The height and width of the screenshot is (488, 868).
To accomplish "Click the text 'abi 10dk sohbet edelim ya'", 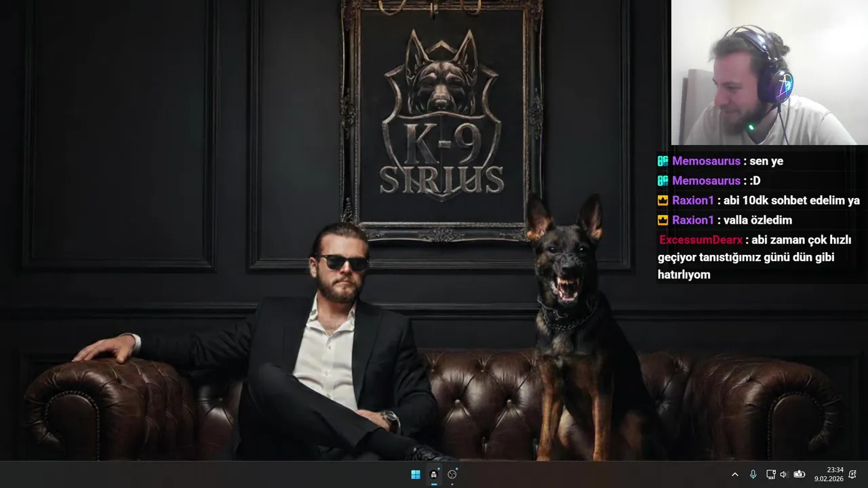I will pos(791,201).
